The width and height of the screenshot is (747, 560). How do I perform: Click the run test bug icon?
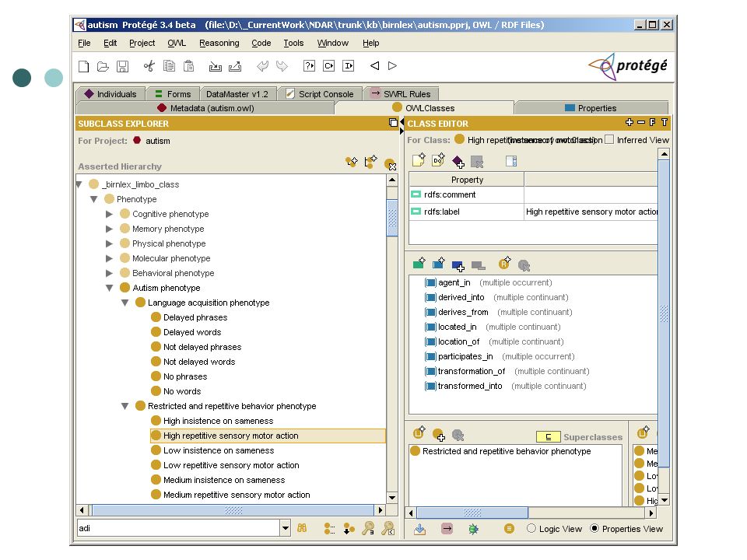point(473,529)
